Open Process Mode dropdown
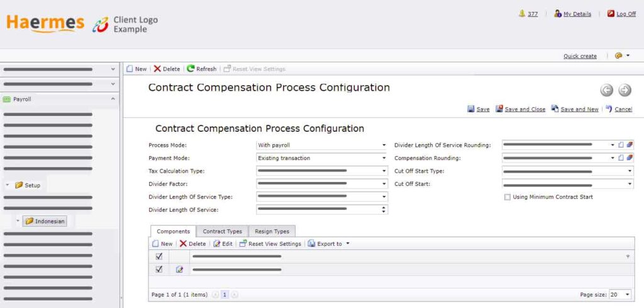 pos(384,145)
